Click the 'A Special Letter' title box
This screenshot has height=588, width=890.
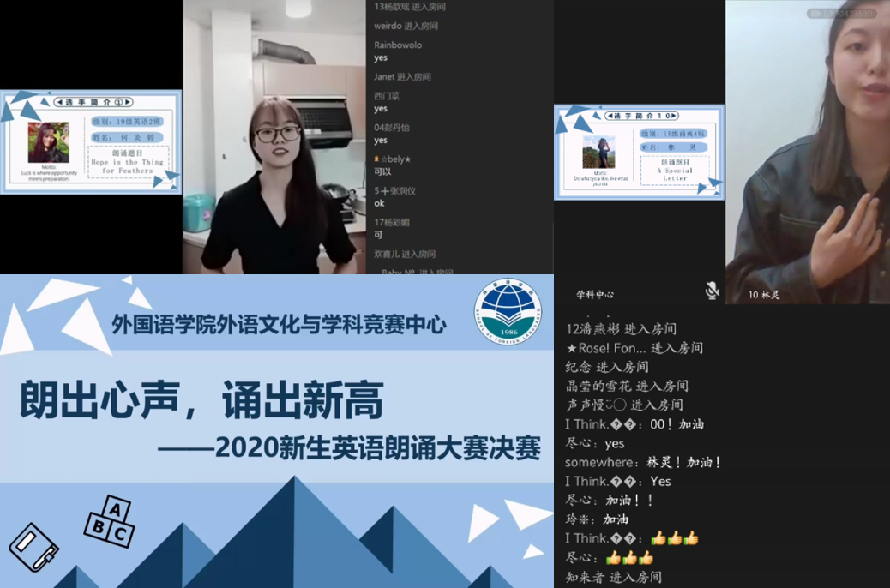coord(676,169)
